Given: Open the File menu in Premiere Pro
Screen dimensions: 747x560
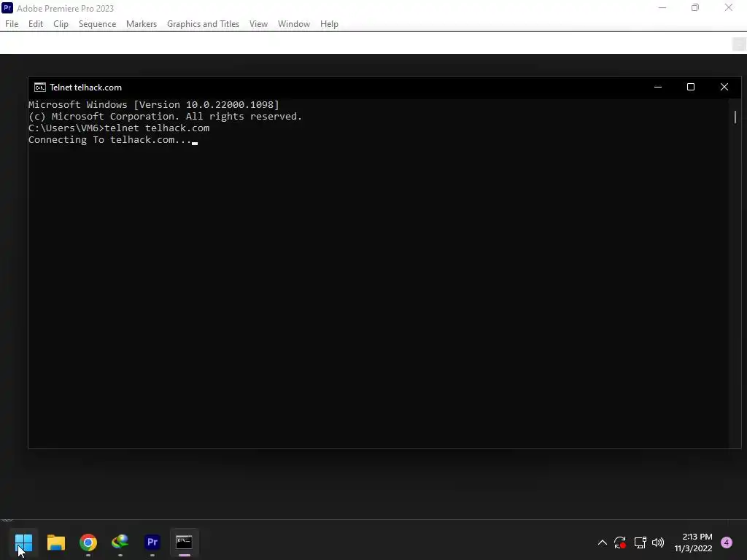Looking at the screenshot, I should click(12, 24).
